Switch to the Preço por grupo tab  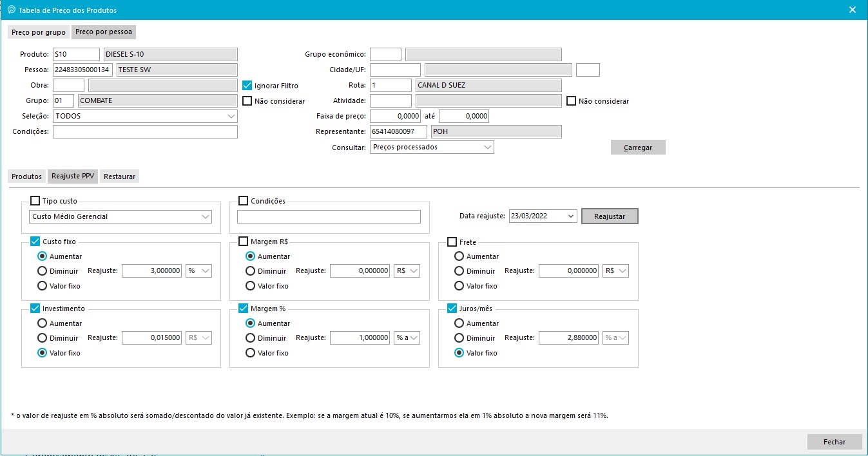39,32
